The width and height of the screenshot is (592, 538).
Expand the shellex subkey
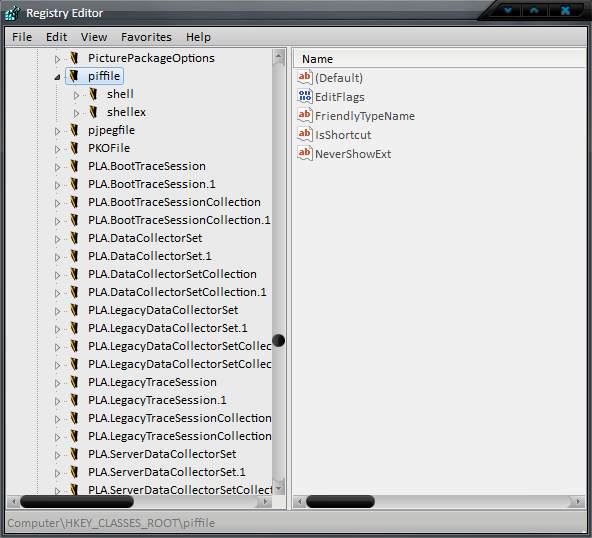click(76, 113)
